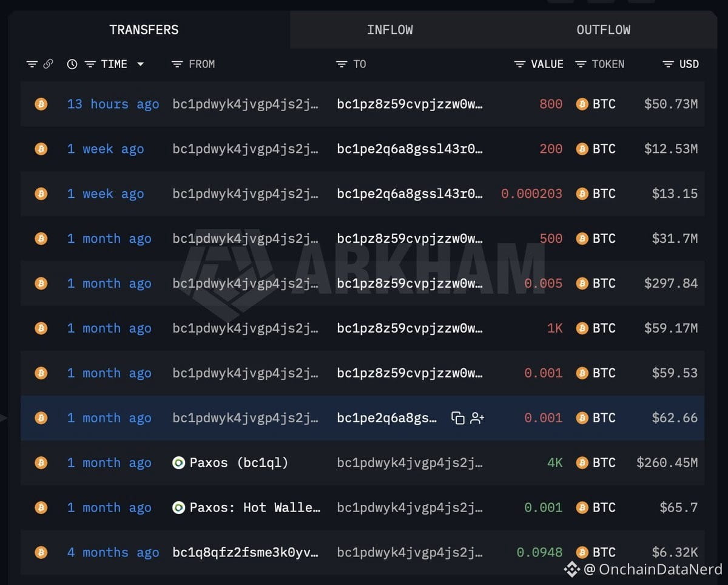
Task: Open Paxos: Hot Wallet sender entity
Action: pos(255,508)
